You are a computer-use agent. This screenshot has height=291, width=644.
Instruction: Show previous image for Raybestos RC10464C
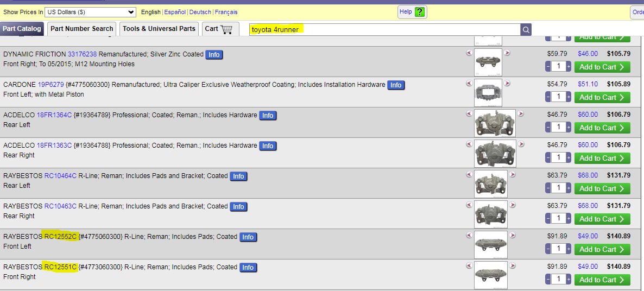(469, 174)
